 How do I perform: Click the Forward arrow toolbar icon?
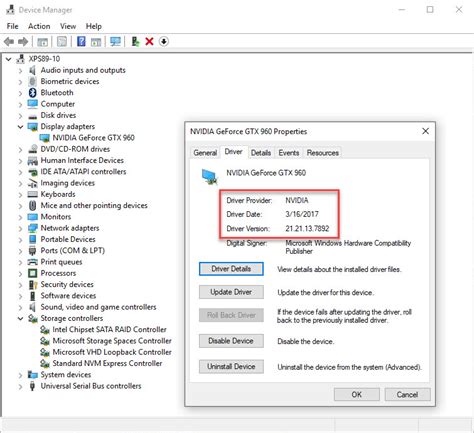point(23,42)
